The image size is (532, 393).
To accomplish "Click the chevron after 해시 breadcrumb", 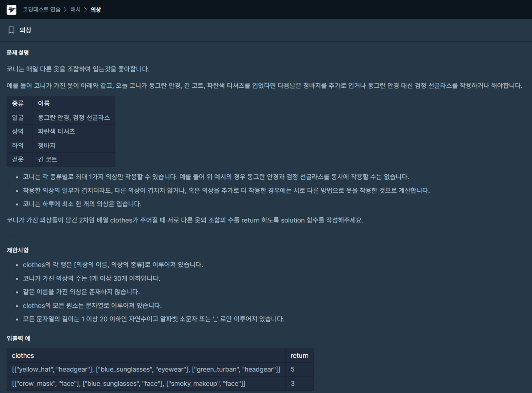I will tap(85, 10).
